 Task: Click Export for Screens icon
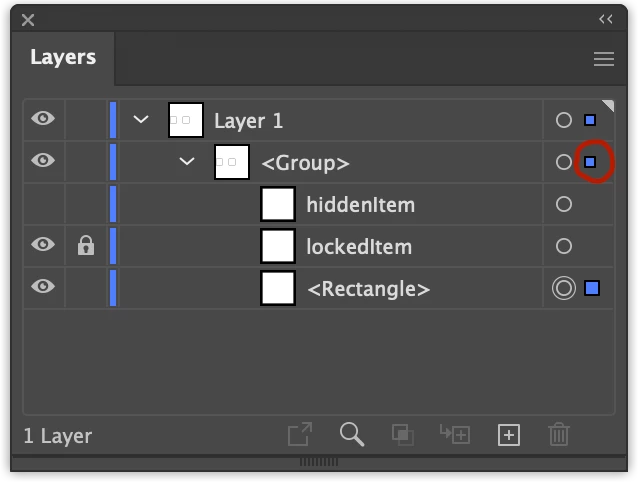(299, 434)
